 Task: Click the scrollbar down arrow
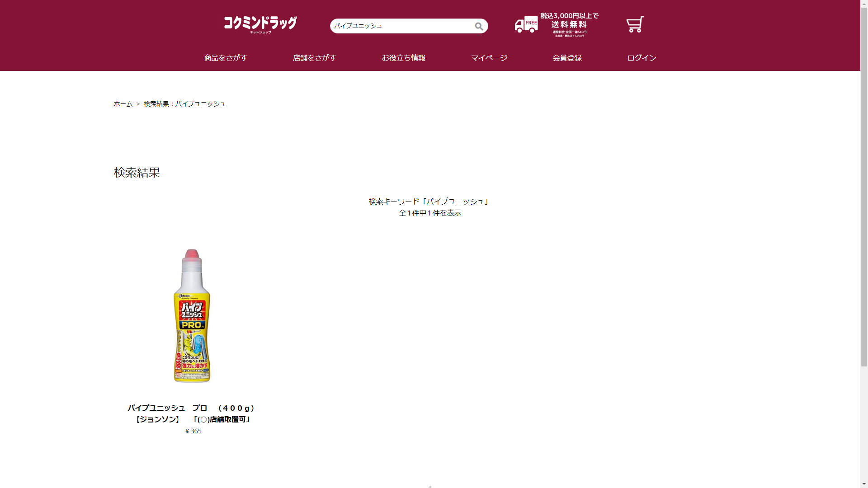click(x=864, y=484)
